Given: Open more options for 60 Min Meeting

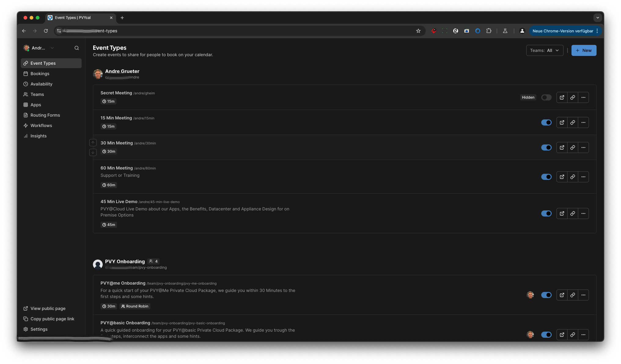Looking at the screenshot, I should pos(583,177).
